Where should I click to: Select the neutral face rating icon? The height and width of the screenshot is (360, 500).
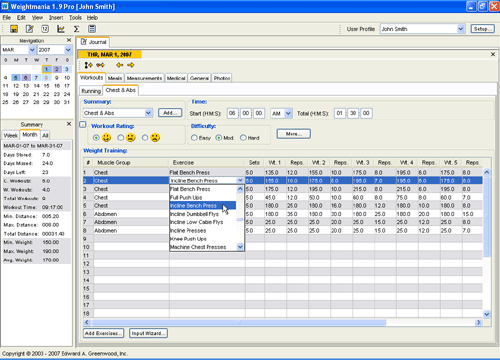point(131,137)
